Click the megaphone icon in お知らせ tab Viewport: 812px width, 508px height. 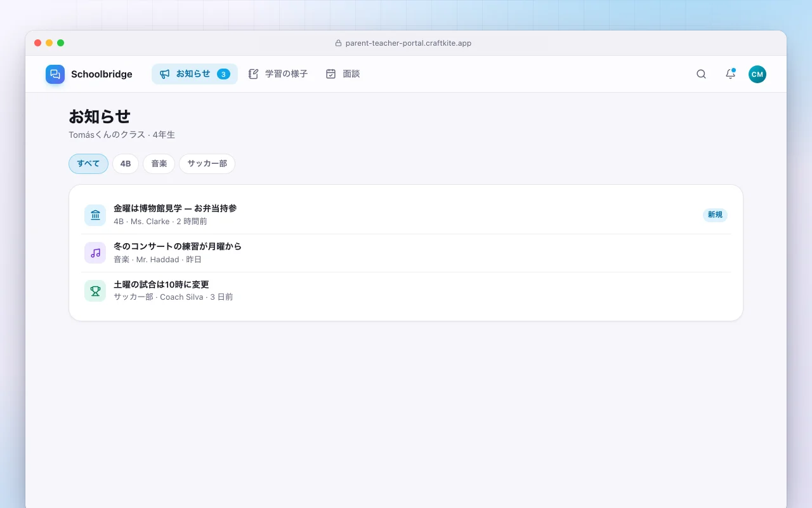pos(165,74)
